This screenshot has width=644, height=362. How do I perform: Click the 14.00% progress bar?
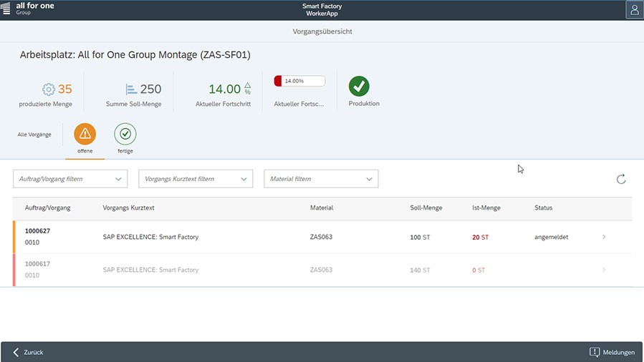[x=299, y=81]
